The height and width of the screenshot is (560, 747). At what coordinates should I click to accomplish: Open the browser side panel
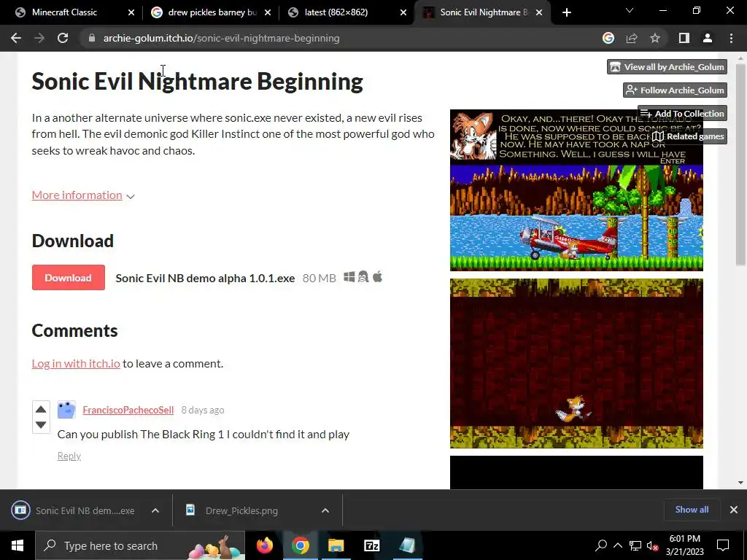coord(684,38)
